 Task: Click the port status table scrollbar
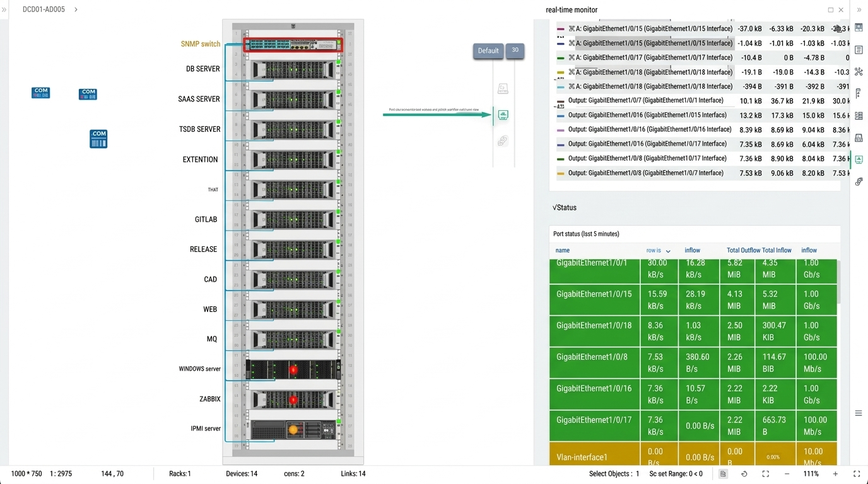coord(838,281)
